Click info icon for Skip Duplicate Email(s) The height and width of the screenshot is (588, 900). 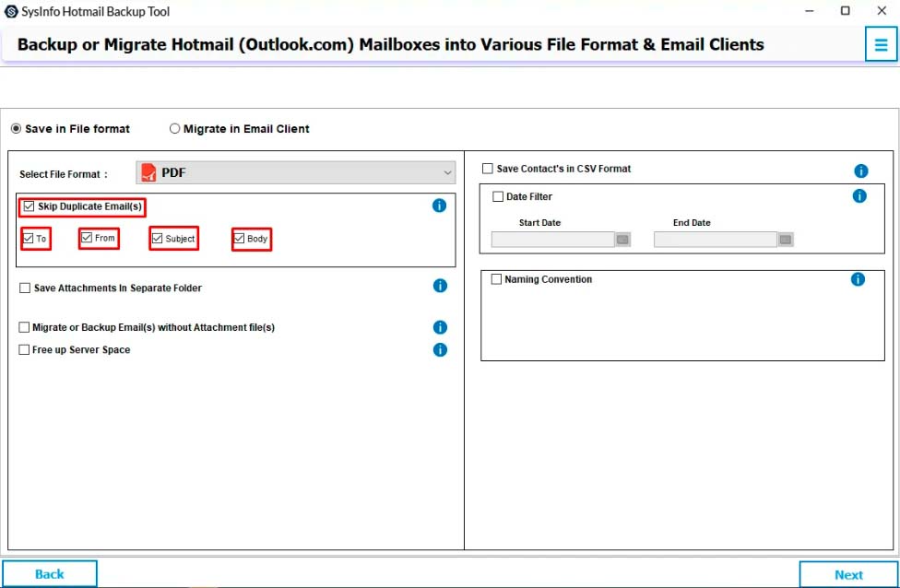click(439, 206)
